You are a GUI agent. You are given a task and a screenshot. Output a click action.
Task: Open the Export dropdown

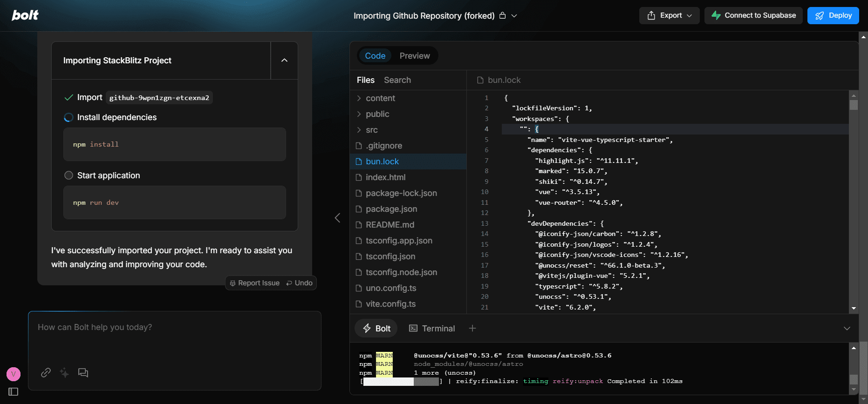(x=670, y=15)
